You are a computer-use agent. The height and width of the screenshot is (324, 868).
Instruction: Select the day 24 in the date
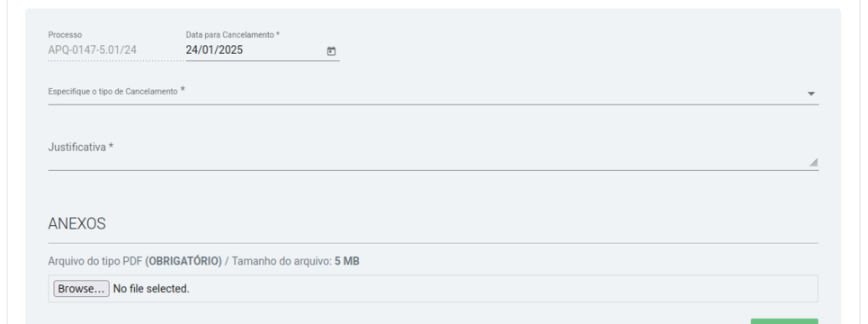[192, 49]
